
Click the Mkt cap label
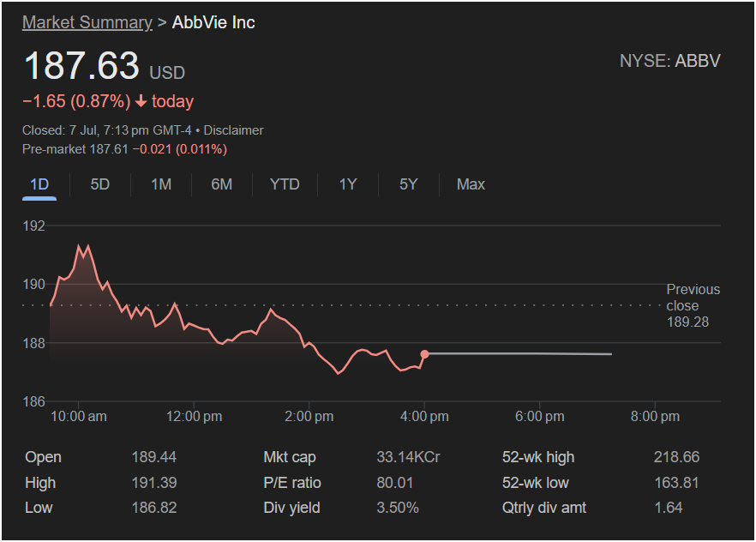click(290, 456)
